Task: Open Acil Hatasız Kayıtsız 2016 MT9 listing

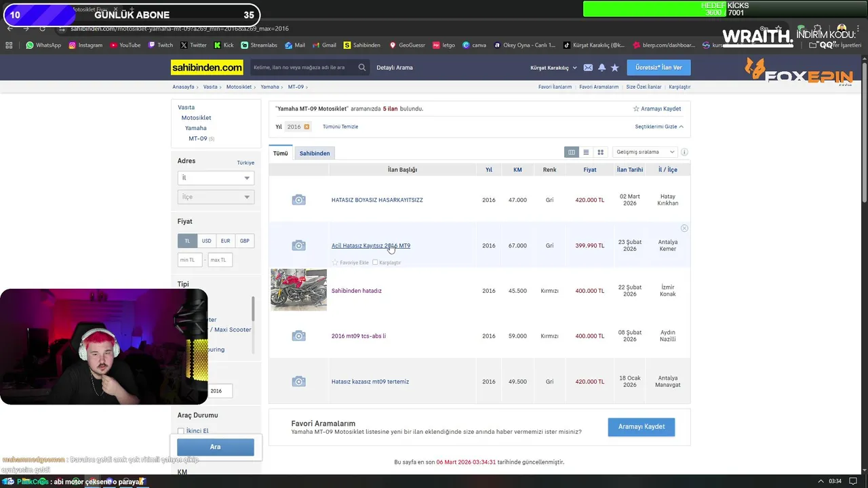Action: click(x=371, y=246)
